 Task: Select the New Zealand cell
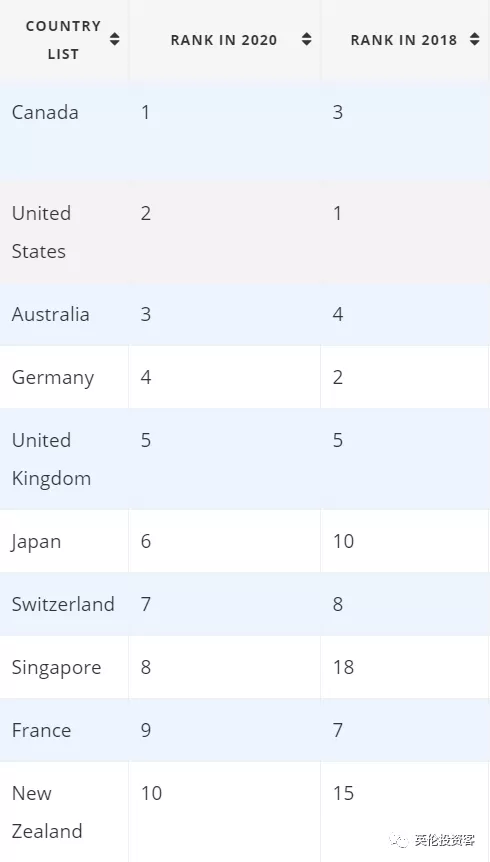[x=64, y=812]
